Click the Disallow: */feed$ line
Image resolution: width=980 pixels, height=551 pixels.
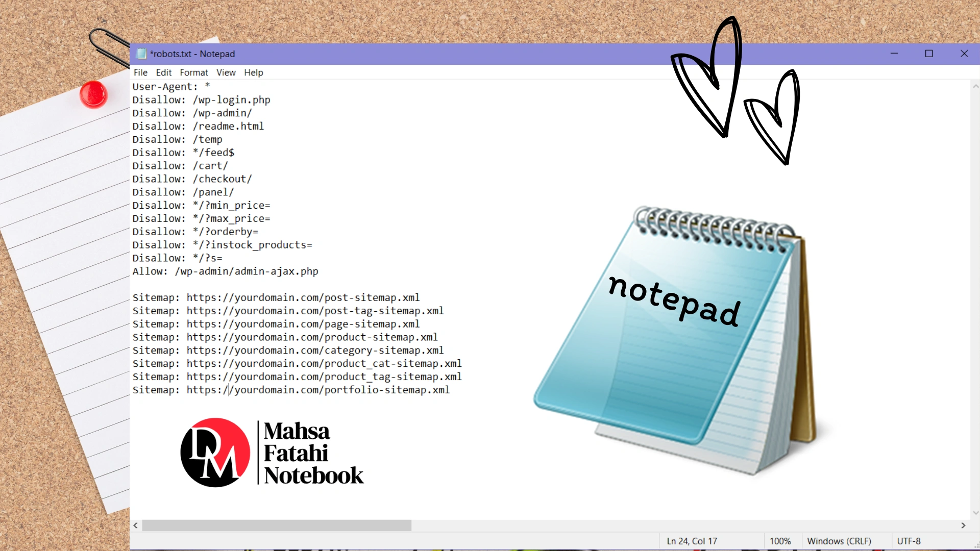184,153
